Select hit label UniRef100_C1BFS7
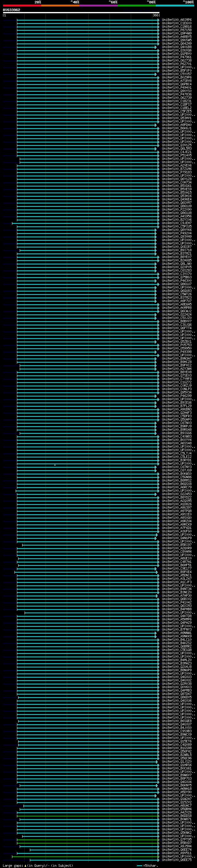197x868 pixels. (177, 104)
